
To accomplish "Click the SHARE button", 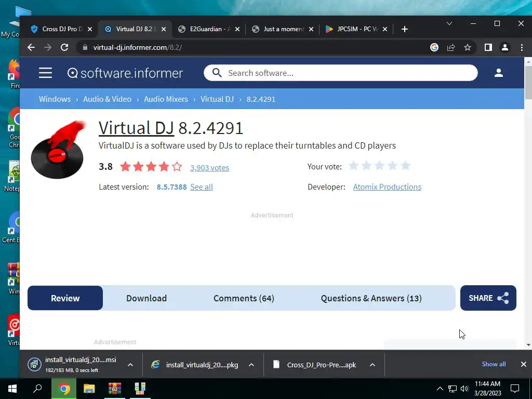I will 488,298.
